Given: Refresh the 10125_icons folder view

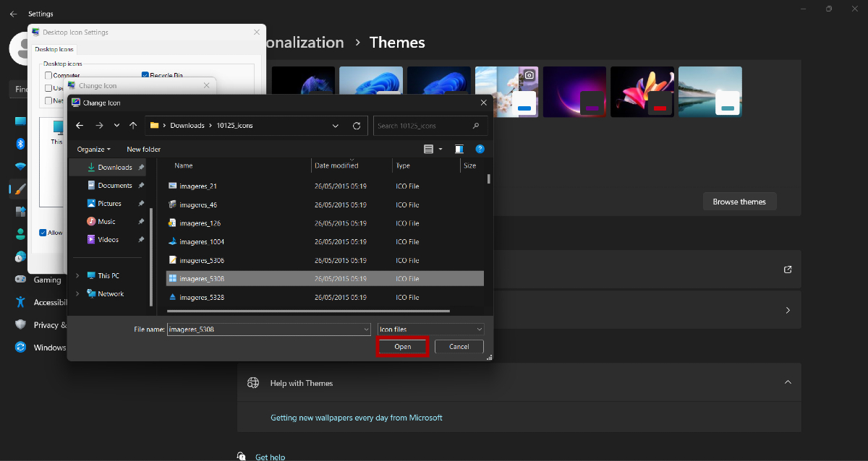Looking at the screenshot, I should [x=357, y=126].
